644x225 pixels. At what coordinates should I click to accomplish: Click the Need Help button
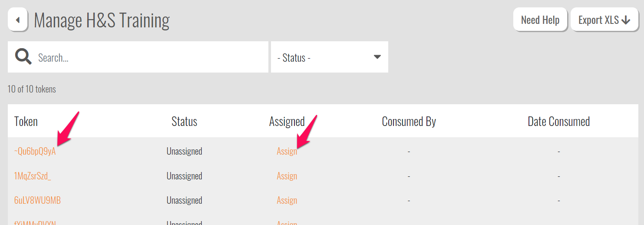[x=540, y=20]
